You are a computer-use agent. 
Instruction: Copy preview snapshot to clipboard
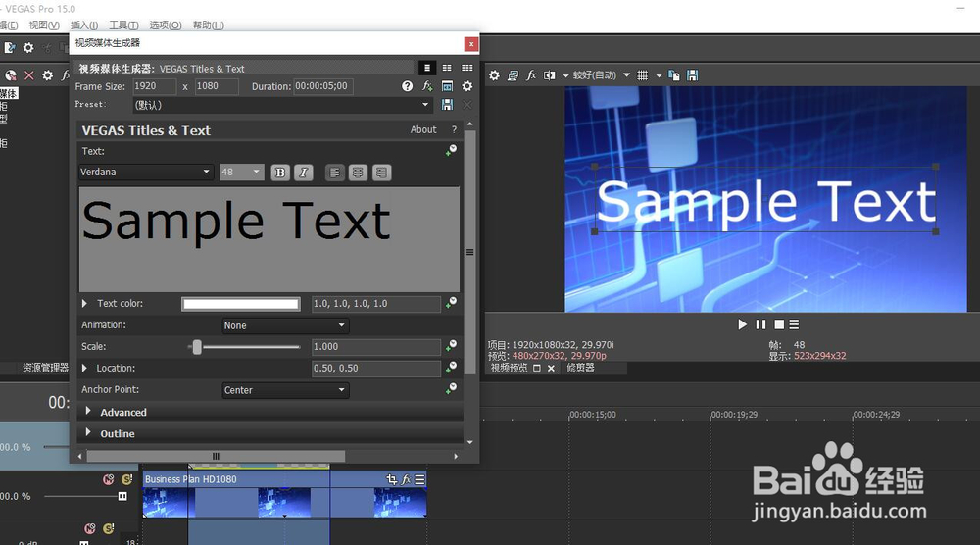click(x=674, y=75)
